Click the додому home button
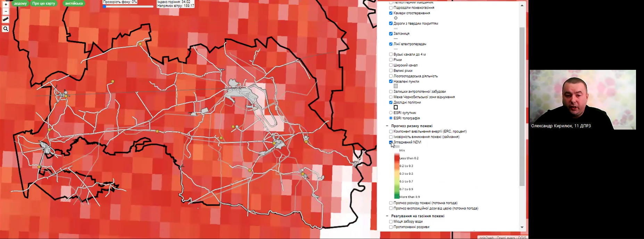The image size is (644, 239). click(x=20, y=3)
